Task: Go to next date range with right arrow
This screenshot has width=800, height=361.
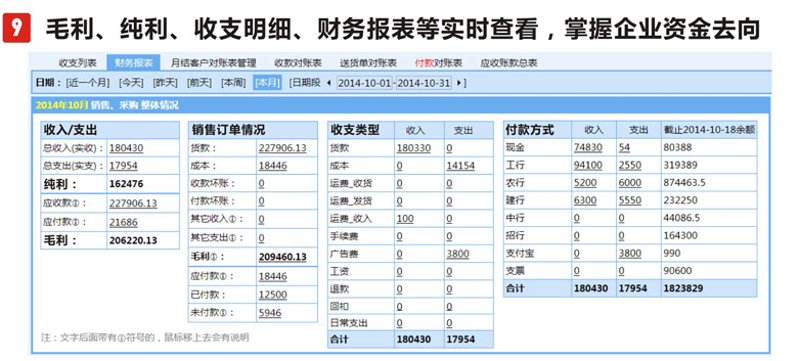Action: (x=459, y=83)
